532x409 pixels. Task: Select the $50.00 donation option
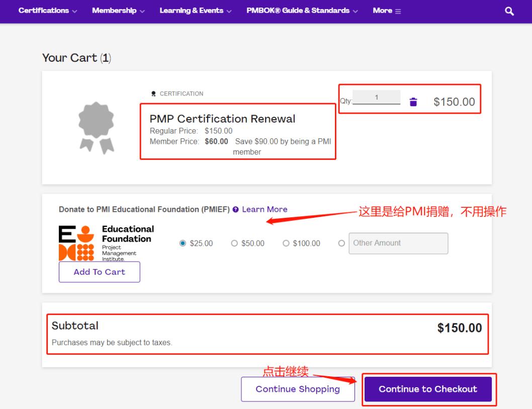click(x=234, y=243)
